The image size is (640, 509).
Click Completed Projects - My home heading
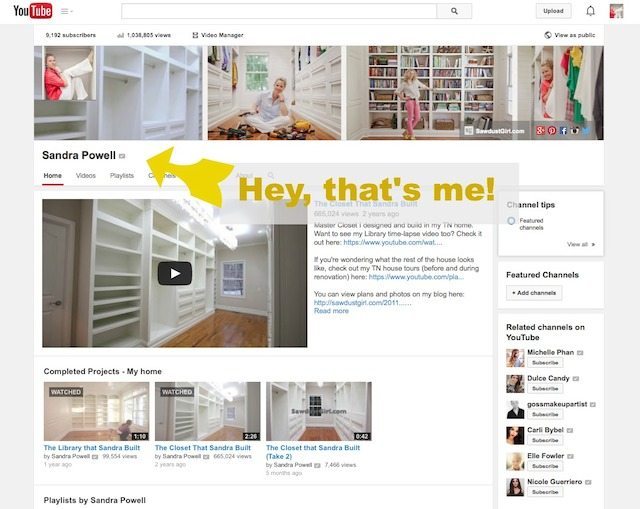click(102, 371)
